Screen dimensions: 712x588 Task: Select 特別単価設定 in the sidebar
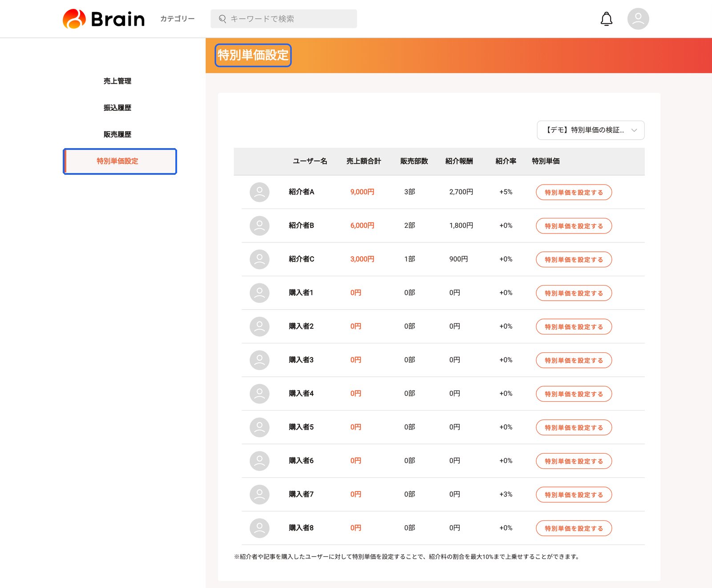click(x=120, y=161)
